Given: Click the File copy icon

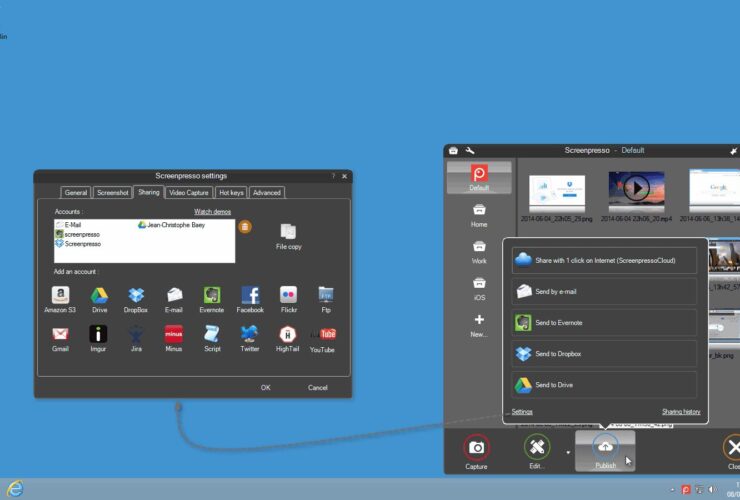Looking at the screenshot, I should pyautogui.click(x=288, y=233).
